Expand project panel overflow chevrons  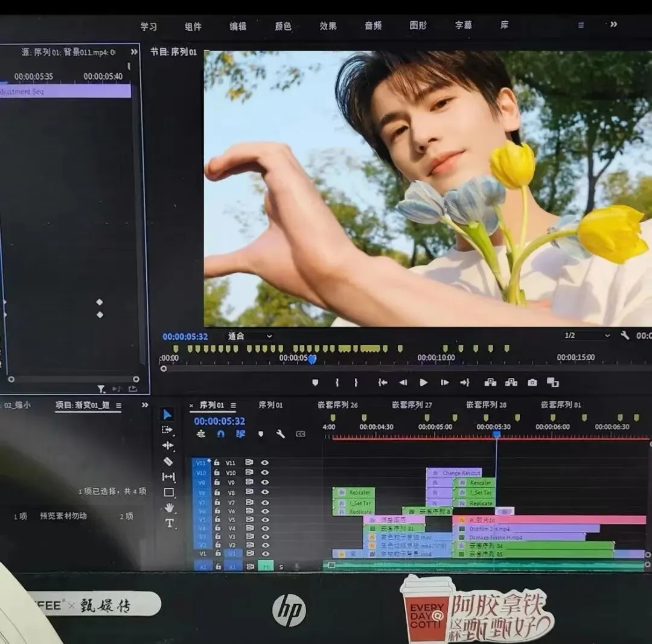pyautogui.click(x=145, y=405)
